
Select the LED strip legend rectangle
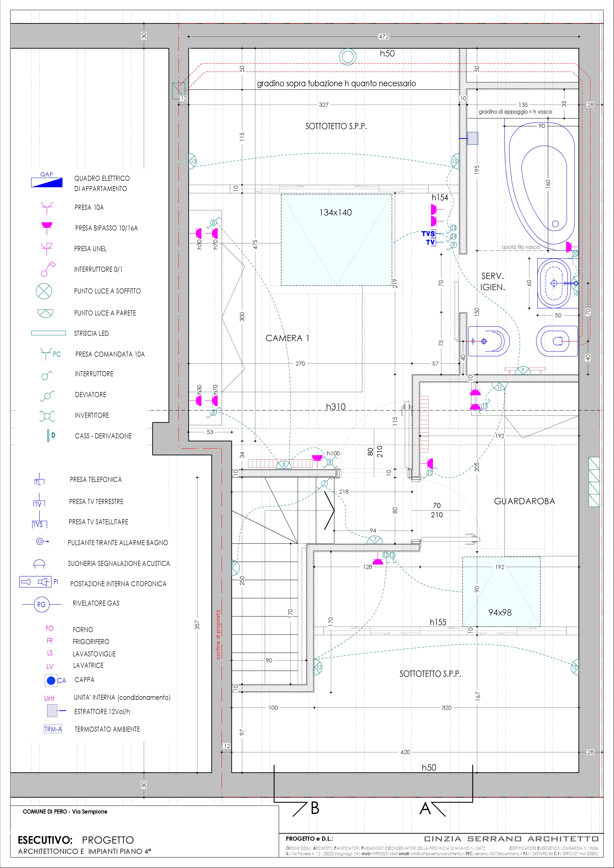click(x=48, y=333)
